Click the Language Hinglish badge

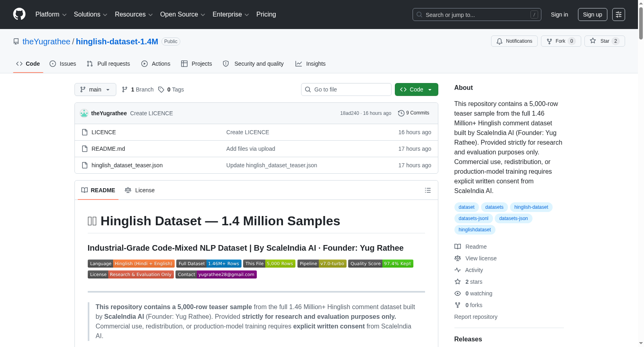point(131,264)
